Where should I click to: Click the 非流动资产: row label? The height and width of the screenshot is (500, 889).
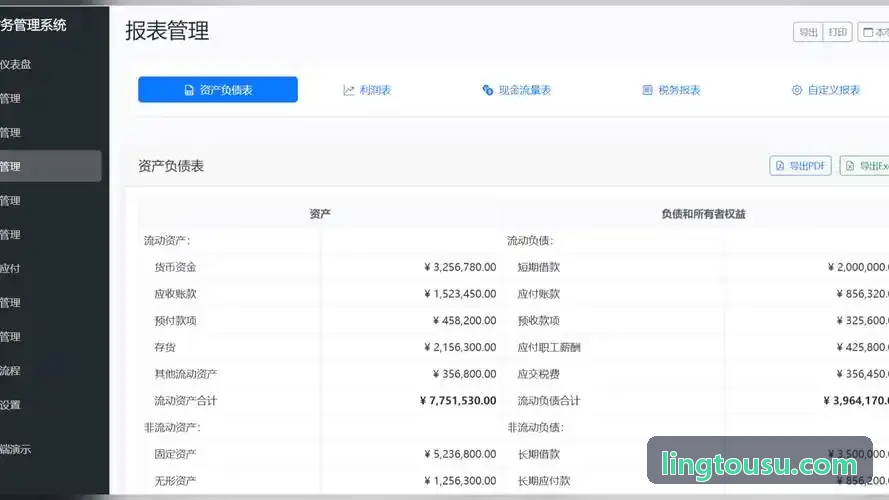[x=172, y=427]
